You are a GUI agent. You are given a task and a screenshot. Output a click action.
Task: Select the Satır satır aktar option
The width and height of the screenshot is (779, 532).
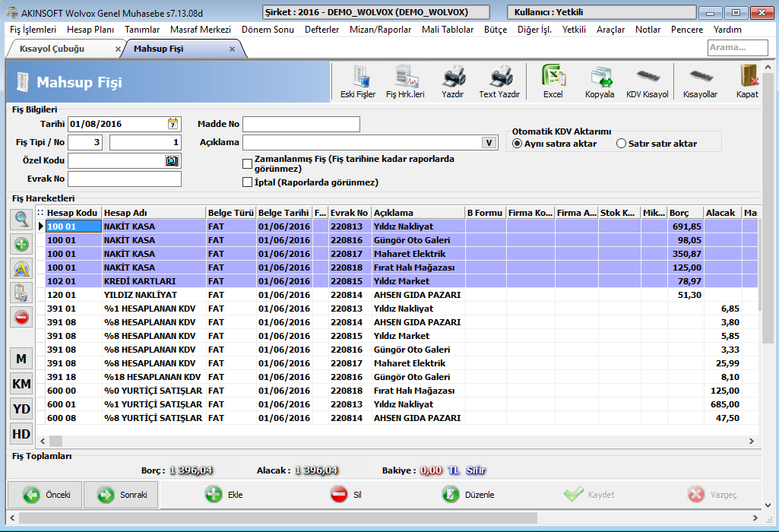pos(621,144)
